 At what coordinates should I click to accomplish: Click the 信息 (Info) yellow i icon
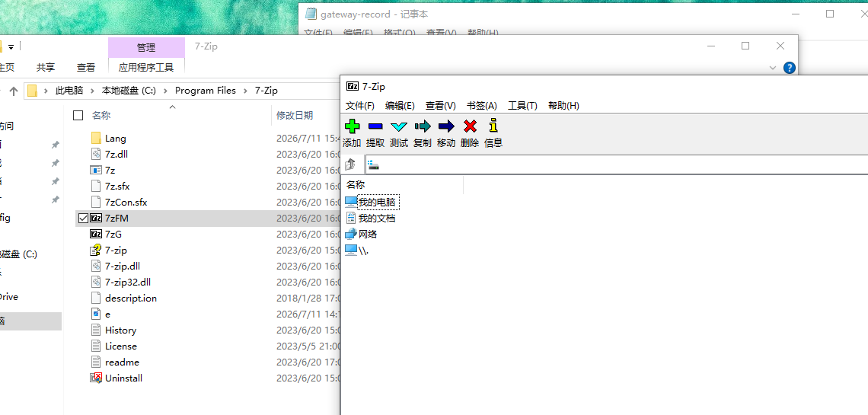tap(493, 126)
